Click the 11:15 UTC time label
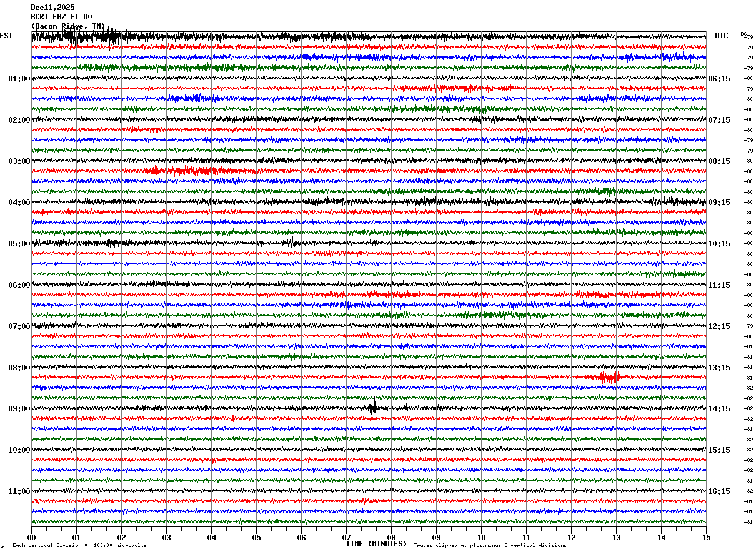Viewport: 756px width, 554px height. 719,285
